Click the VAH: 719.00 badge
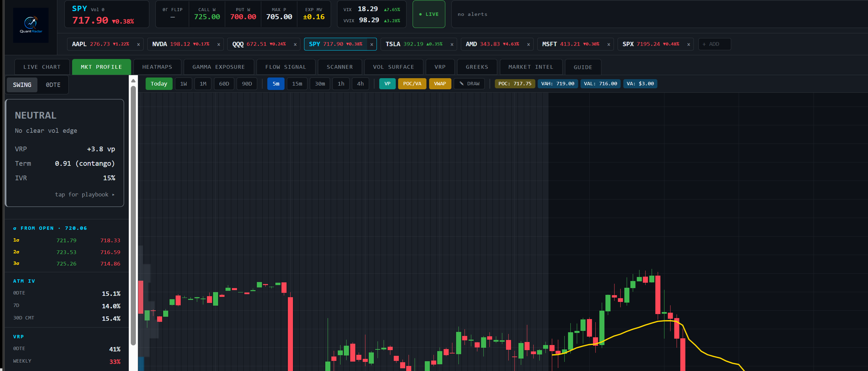The width and height of the screenshot is (868, 371). [558, 84]
